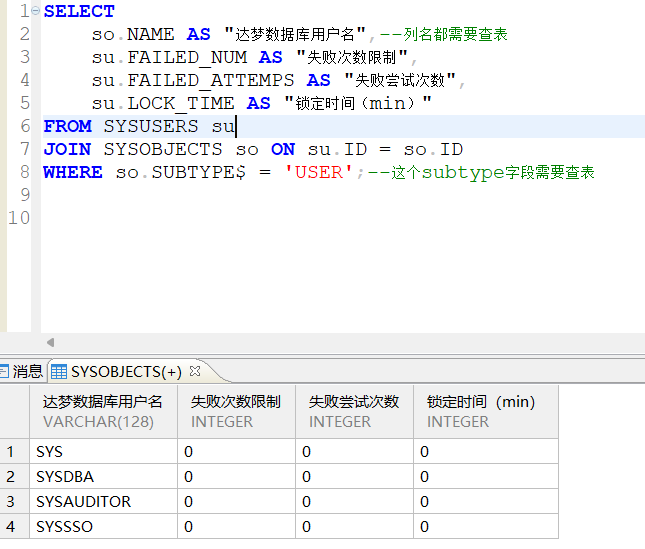Click the editor's left scroll arrow
The image size is (645, 549).
point(50,342)
